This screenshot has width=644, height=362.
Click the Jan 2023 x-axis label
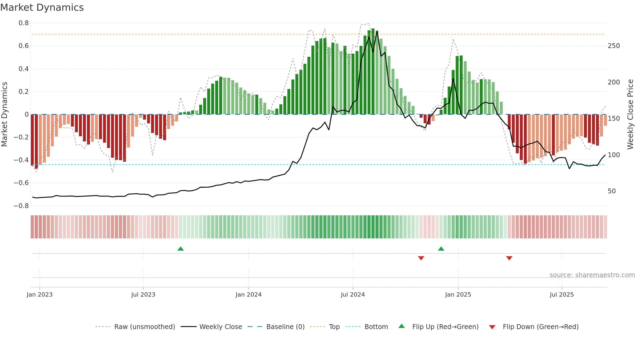pyautogui.click(x=40, y=294)
